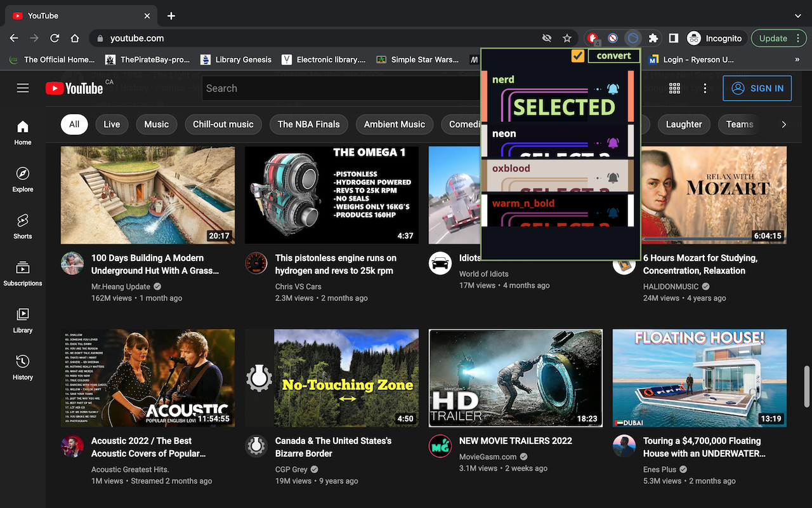Open the Library Genesis bookmark
The width and height of the screenshot is (812, 508).
tap(236, 60)
